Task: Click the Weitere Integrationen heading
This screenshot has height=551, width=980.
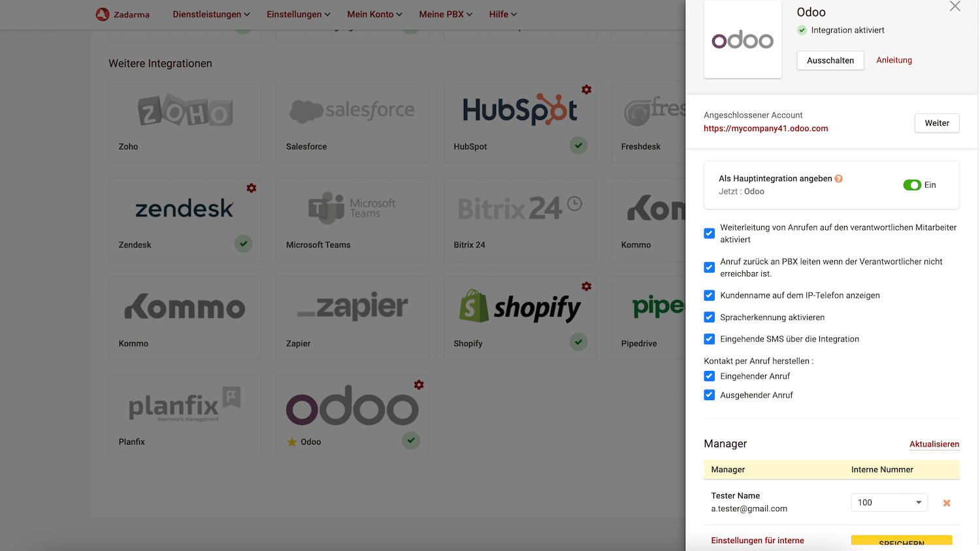Action: click(160, 63)
